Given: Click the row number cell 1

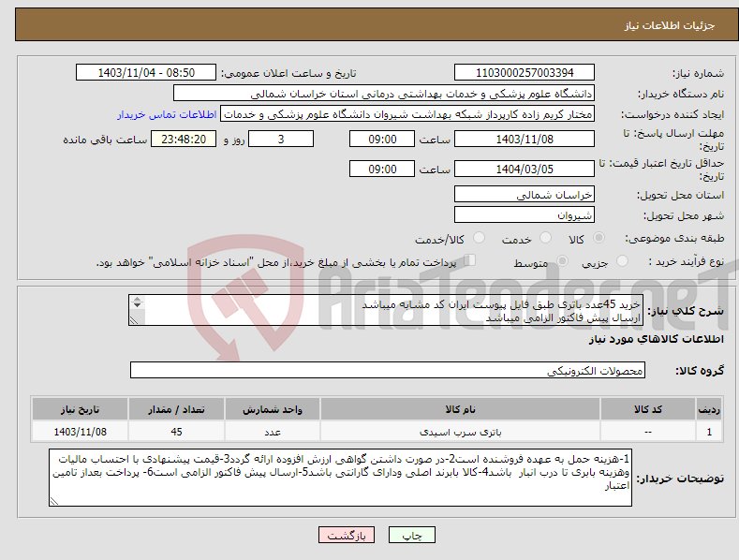Looking at the screenshot, I should pos(709,432).
